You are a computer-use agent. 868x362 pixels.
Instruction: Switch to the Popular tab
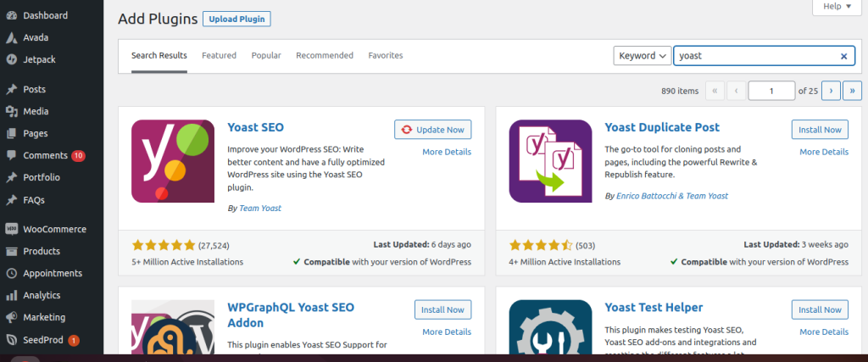click(266, 56)
